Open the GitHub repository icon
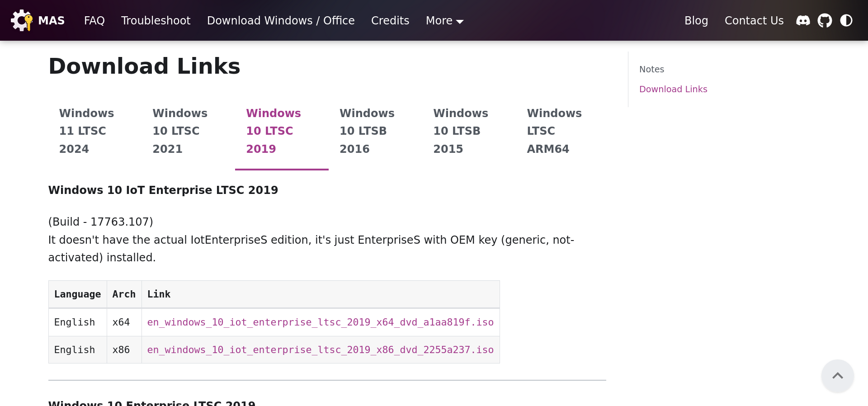868x406 pixels. click(x=825, y=20)
